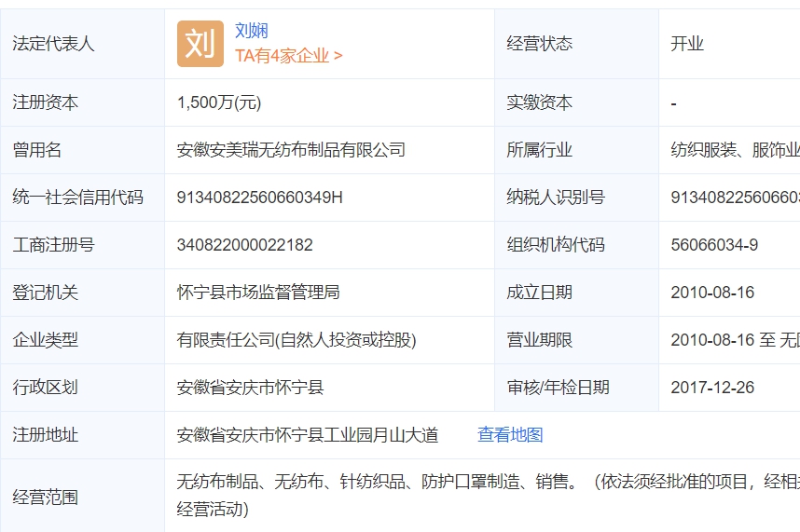Click the 营业期限 label
The image size is (800, 532).
[539, 340]
